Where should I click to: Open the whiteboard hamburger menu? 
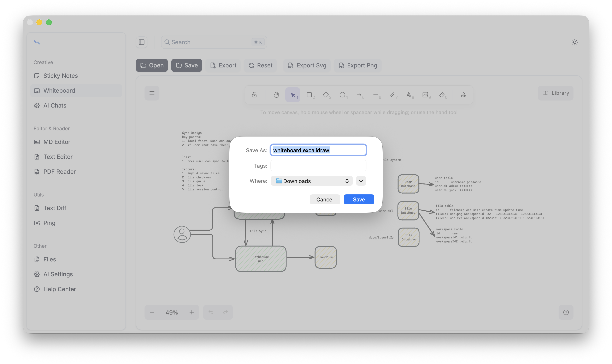pos(152,93)
